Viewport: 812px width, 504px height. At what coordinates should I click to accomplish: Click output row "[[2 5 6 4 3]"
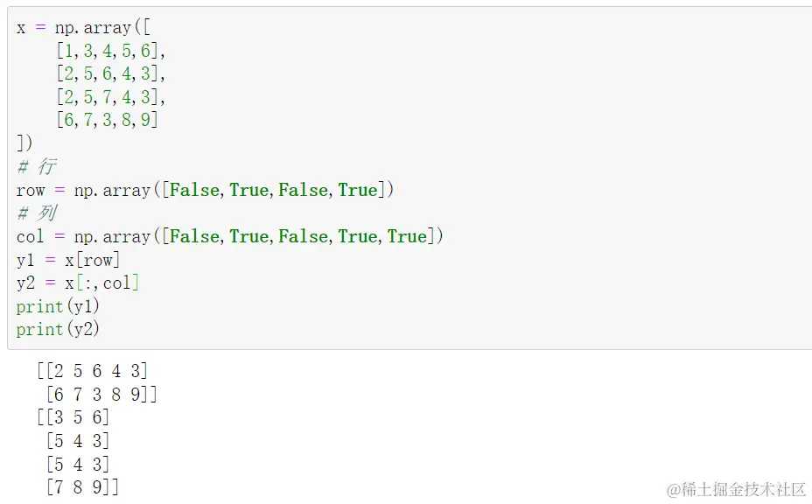[92, 371]
